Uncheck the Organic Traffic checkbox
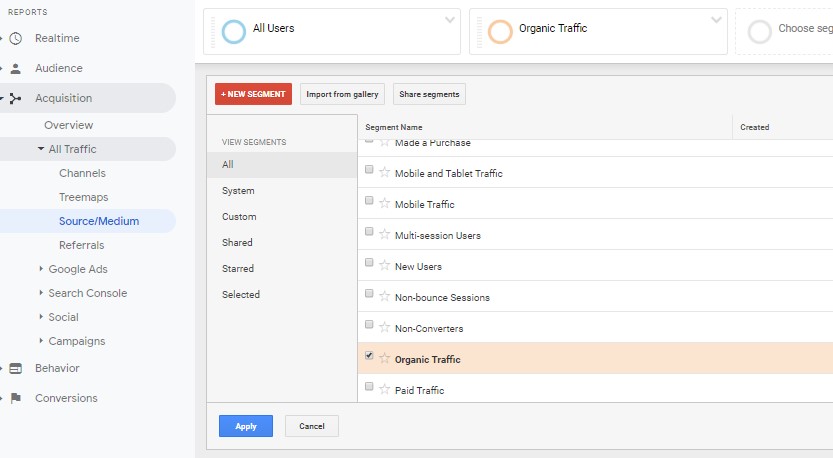833x458 pixels. coord(369,355)
